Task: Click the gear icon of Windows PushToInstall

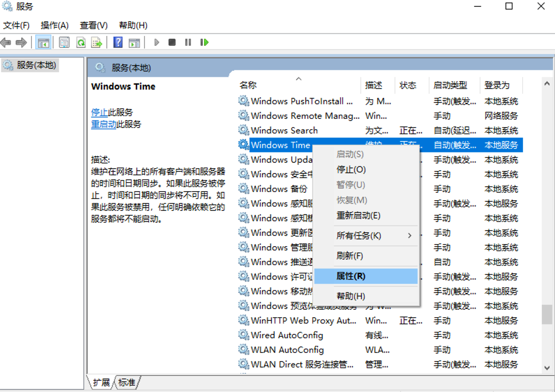Action: [x=244, y=101]
